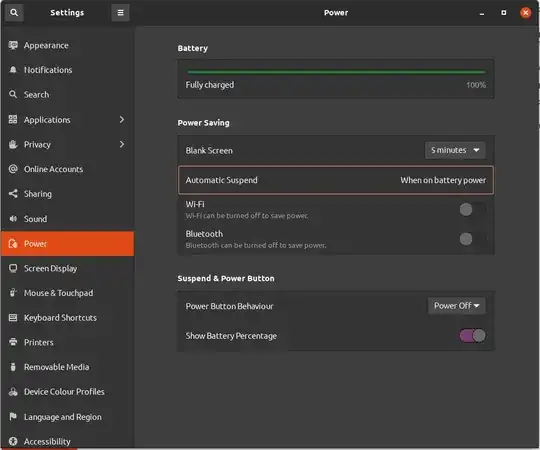Image resolution: width=540 pixels, height=450 pixels.
Task: Toggle the Wi-Fi power saving switch
Action: [473, 209]
